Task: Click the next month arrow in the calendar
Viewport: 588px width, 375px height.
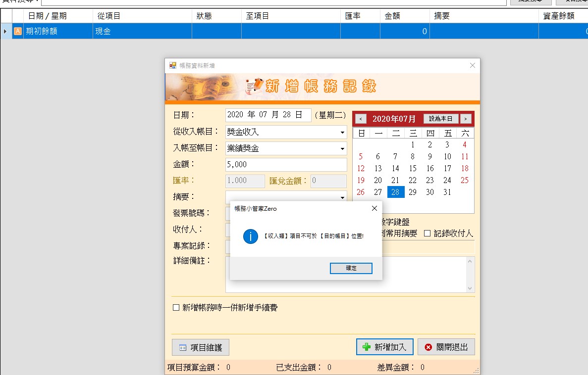Action: [x=465, y=119]
